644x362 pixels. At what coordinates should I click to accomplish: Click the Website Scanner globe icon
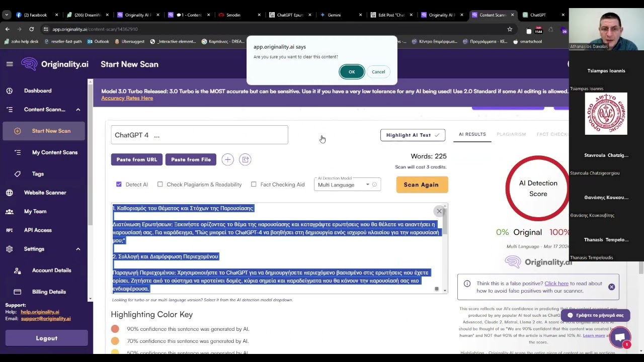pos(10,193)
